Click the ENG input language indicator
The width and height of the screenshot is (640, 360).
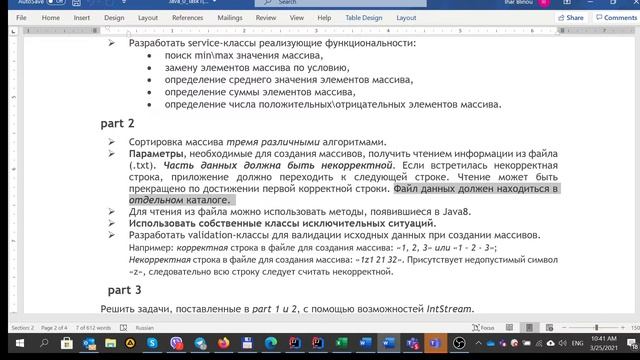(577, 343)
